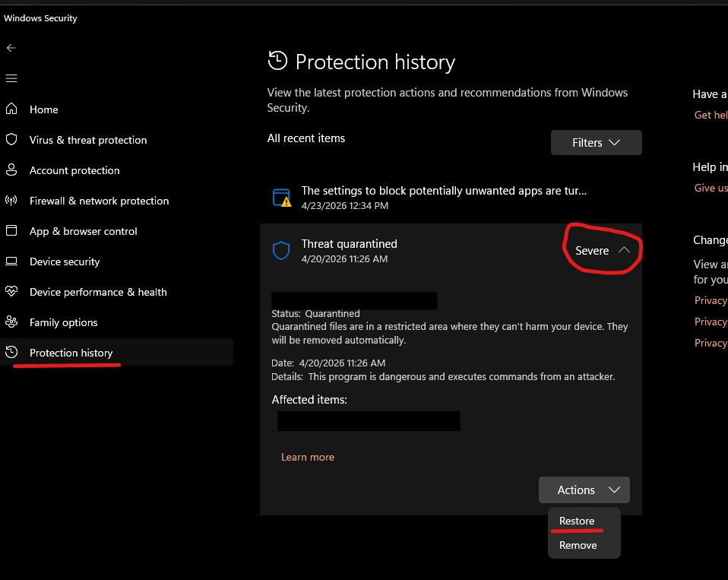This screenshot has width=728, height=580.
Task: Click the Home house icon
Action: click(11, 109)
